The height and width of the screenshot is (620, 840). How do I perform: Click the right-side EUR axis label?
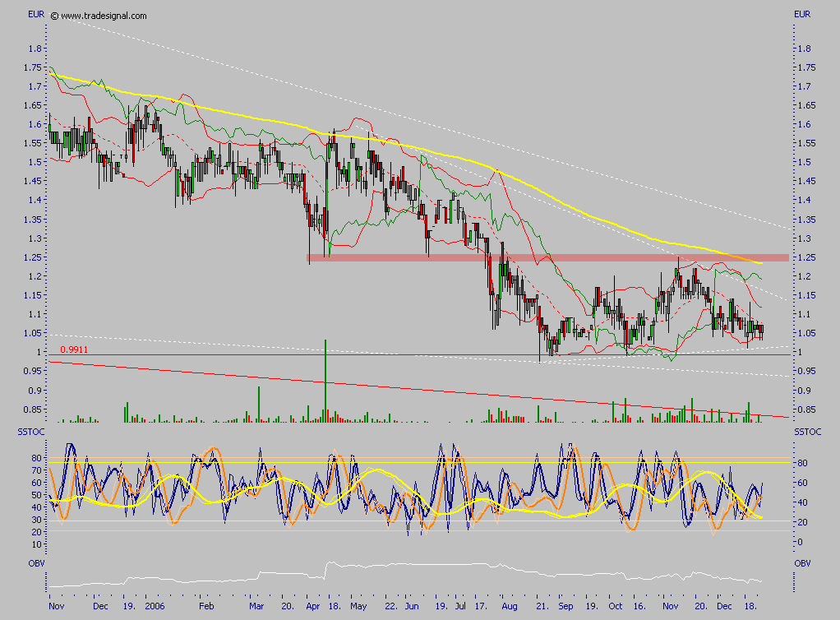(804, 13)
